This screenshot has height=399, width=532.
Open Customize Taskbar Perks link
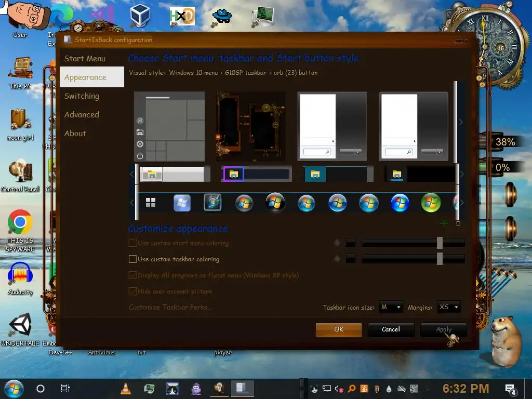click(x=170, y=308)
